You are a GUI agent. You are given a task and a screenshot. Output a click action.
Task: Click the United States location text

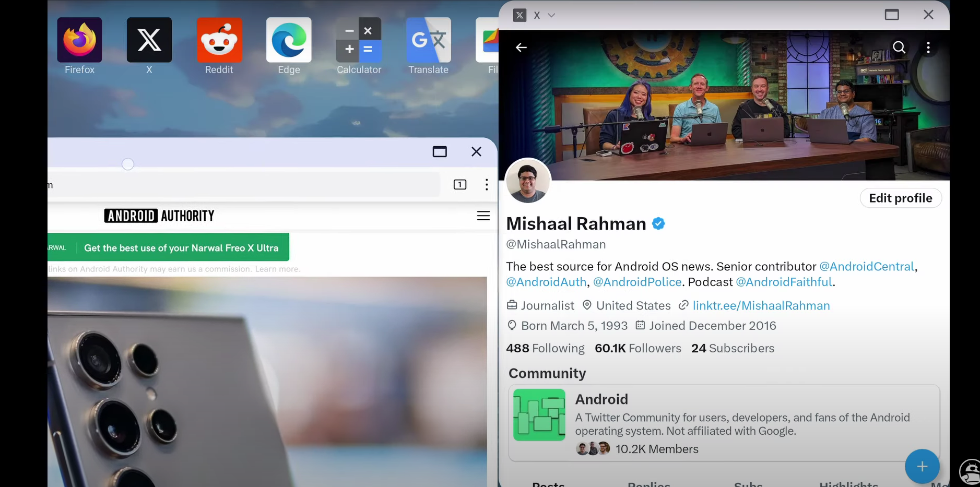[633, 305]
